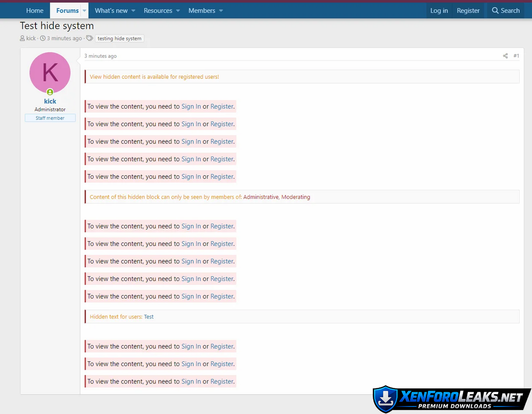Image resolution: width=532 pixels, height=414 pixels.
Task: Click kick's pink avatar image
Action: tap(50, 73)
